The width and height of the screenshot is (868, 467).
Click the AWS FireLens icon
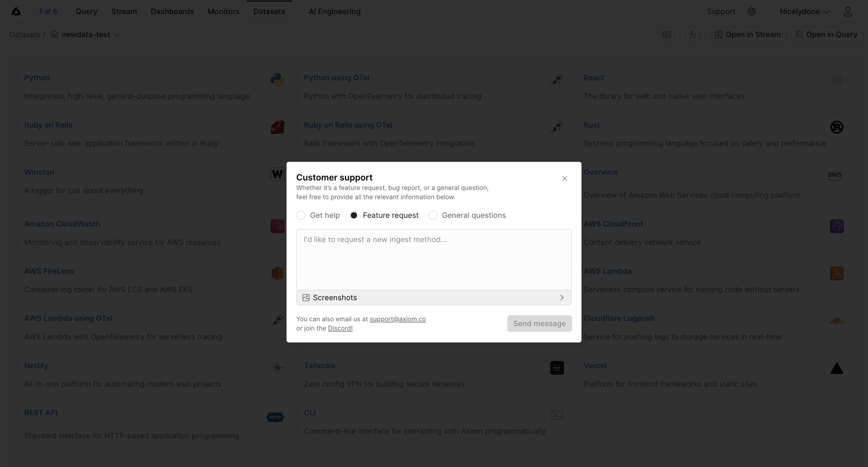[277, 273]
